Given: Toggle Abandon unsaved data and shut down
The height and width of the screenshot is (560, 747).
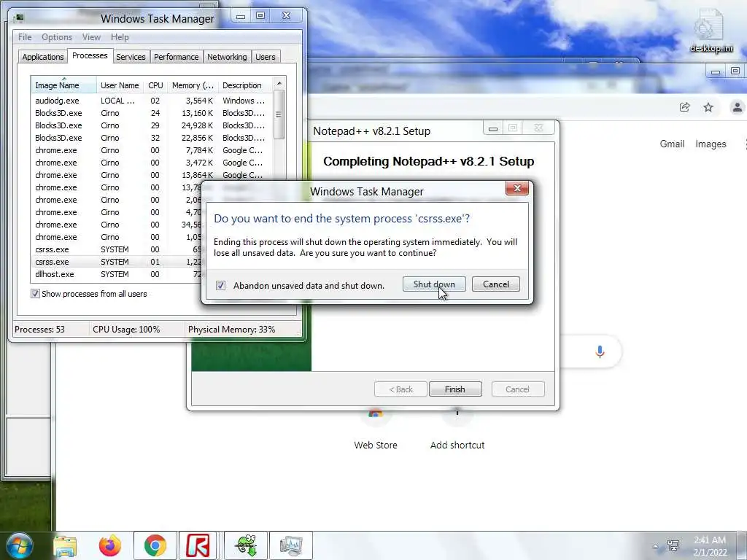Looking at the screenshot, I should tap(220, 285).
